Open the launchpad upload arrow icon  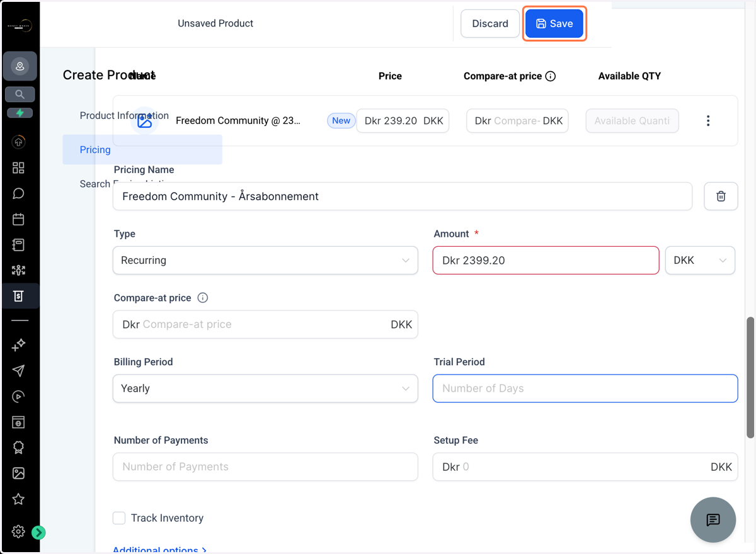(18, 142)
